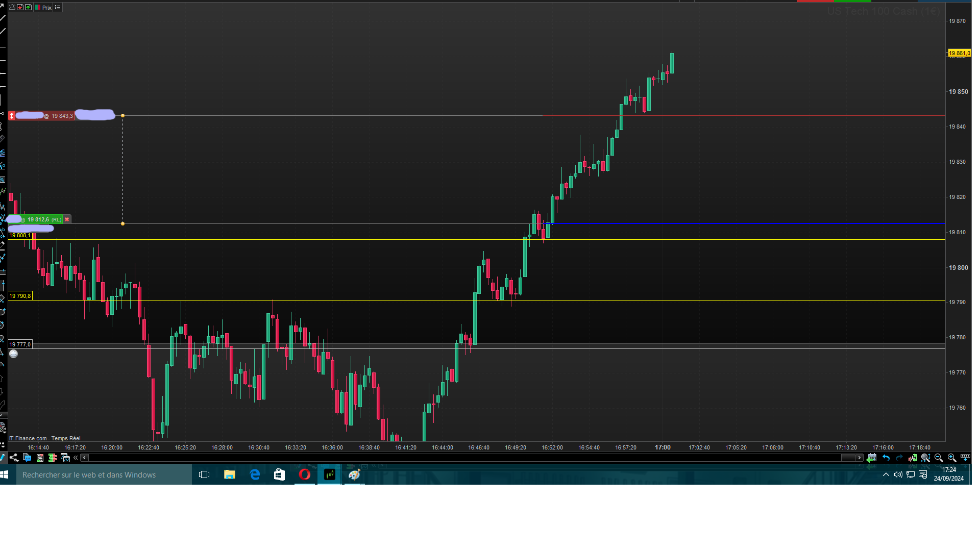Click zoom in magnifier icon

click(x=952, y=458)
